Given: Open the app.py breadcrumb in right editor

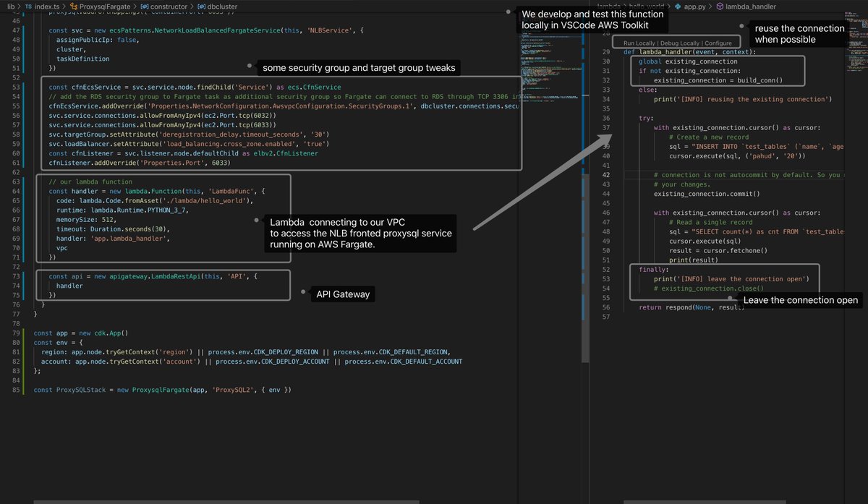Looking at the screenshot, I should [x=689, y=6].
